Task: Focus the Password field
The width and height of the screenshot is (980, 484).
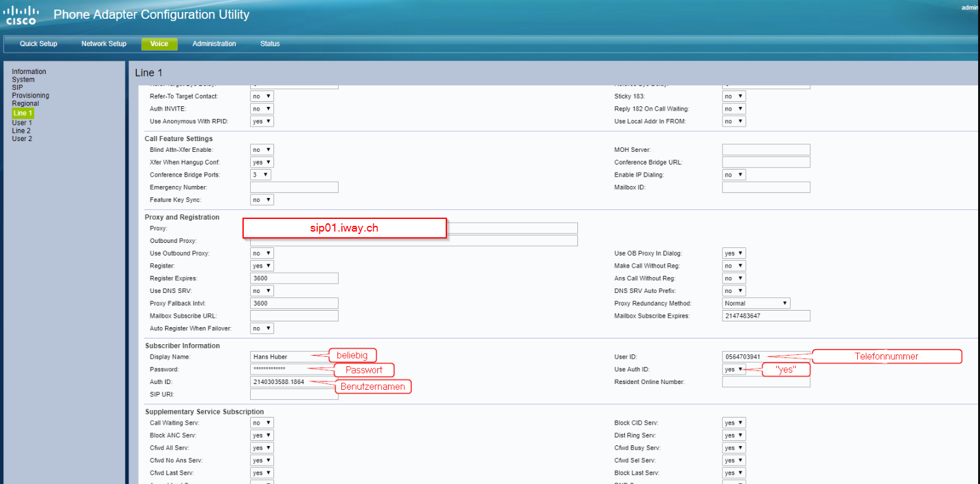Action: click(x=294, y=369)
